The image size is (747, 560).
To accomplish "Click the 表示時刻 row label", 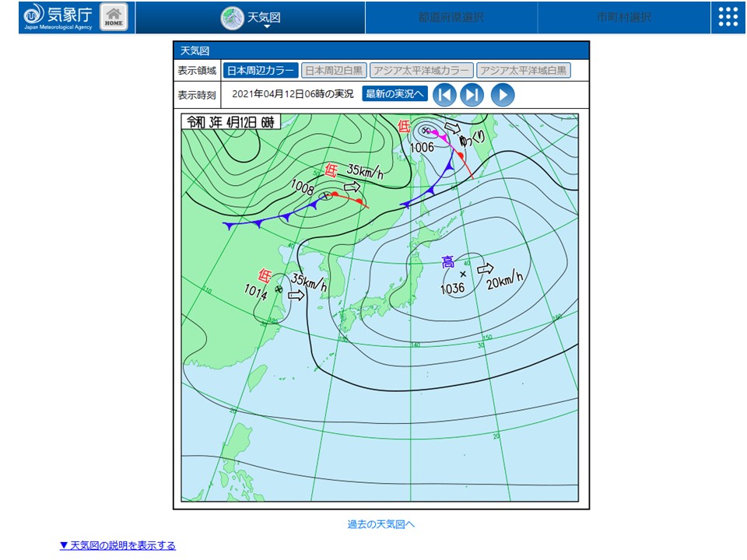I will click(x=197, y=95).
